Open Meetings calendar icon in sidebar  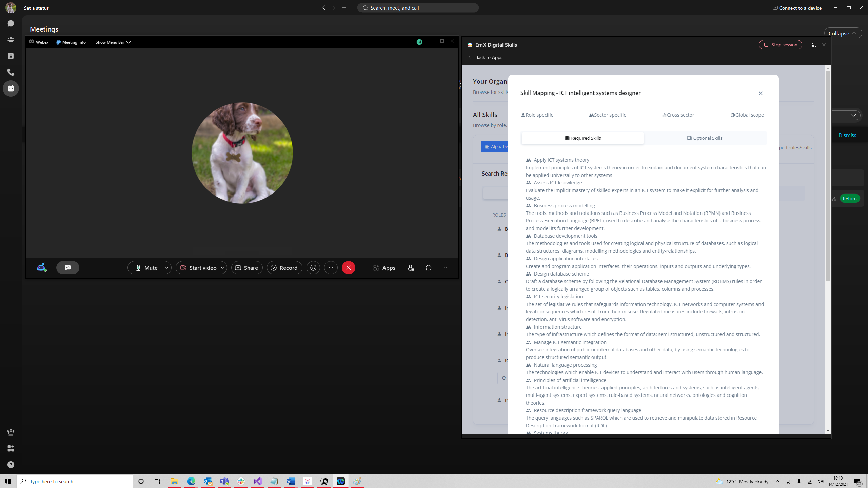pos(11,88)
